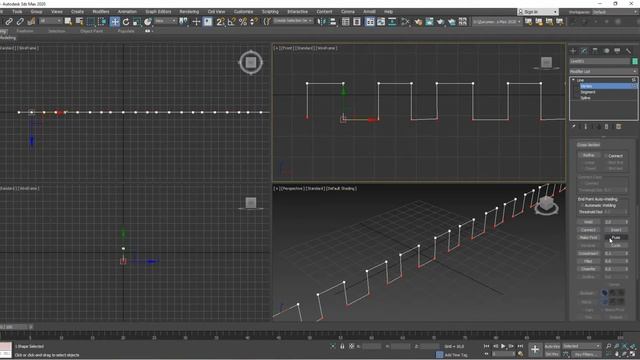Viewport: 640px width, 360px height.
Task: Click the Fillet button
Action: coord(588,261)
